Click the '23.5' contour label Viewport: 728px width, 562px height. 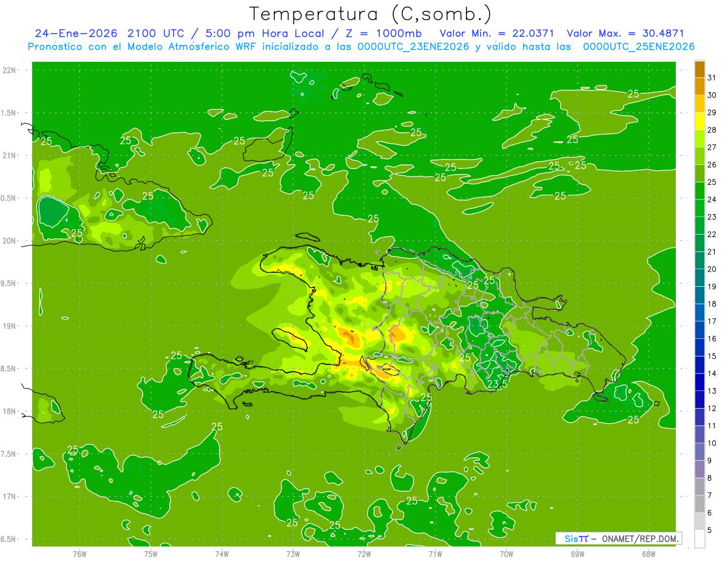(x=497, y=384)
